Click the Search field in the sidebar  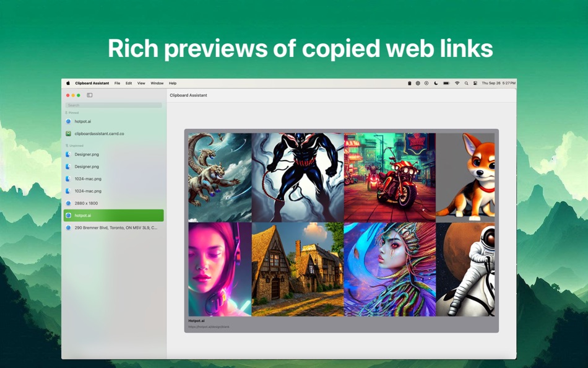pyautogui.click(x=113, y=105)
